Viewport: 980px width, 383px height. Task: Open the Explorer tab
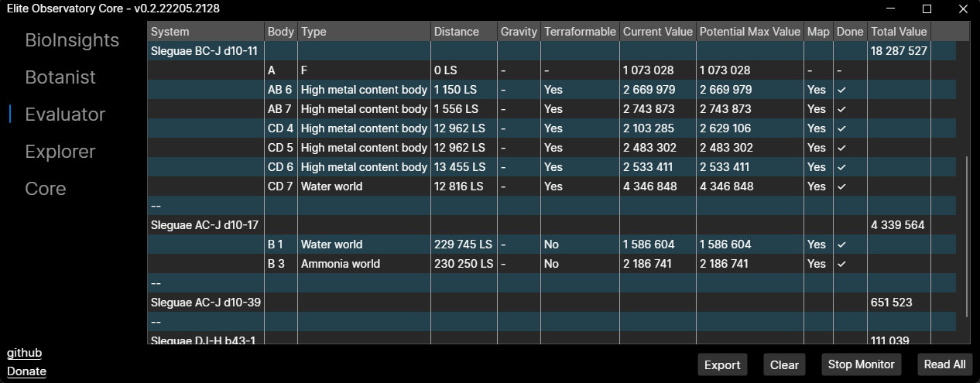(x=60, y=152)
